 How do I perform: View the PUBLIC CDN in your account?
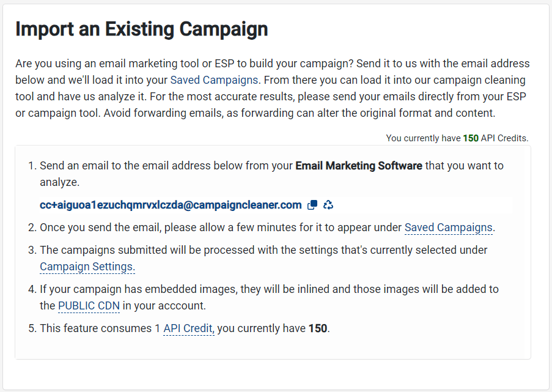(x=89, y=305)
